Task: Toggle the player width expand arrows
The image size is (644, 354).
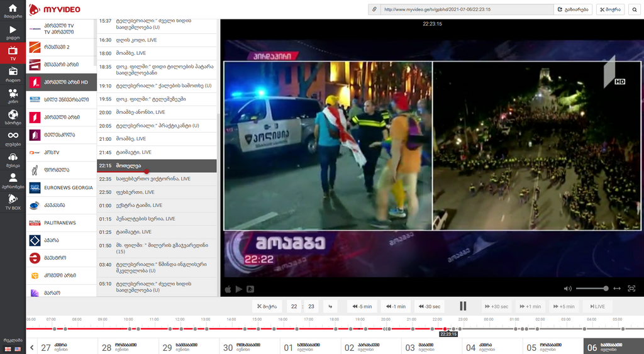Action: (x=617, y=289)
